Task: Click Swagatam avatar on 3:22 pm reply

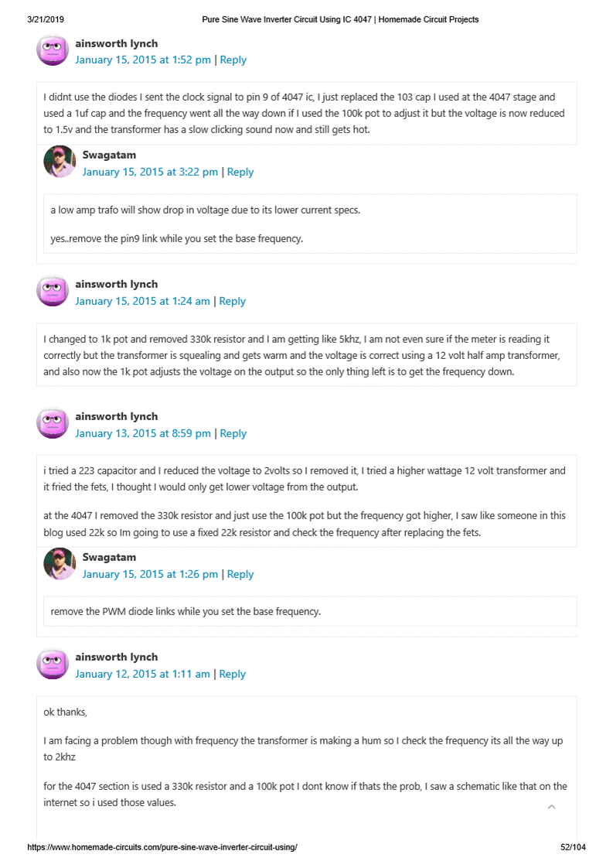Action: 60,162
